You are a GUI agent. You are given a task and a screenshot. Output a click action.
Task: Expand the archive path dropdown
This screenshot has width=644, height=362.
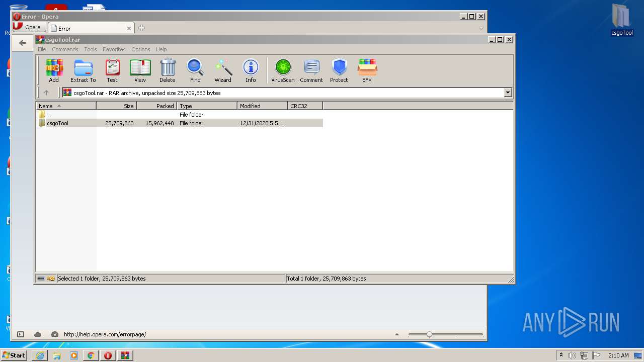click(x=508, y=93)
